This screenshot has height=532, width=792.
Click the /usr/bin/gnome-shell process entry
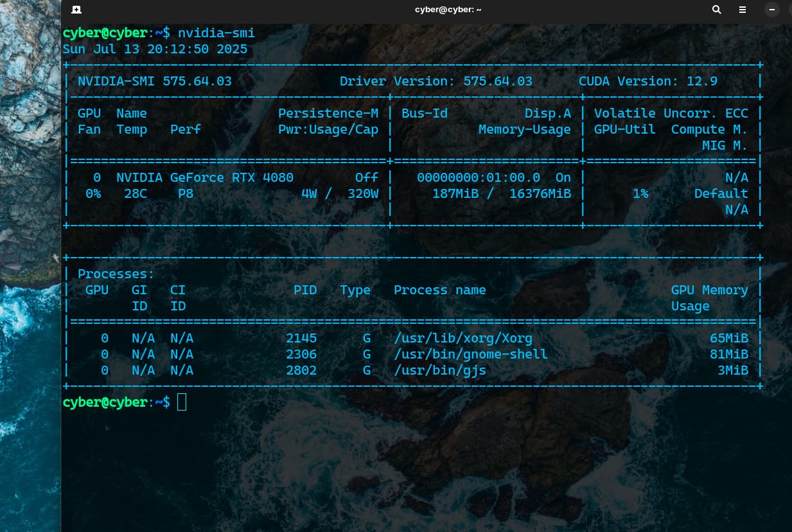click(x=471, y=355)
